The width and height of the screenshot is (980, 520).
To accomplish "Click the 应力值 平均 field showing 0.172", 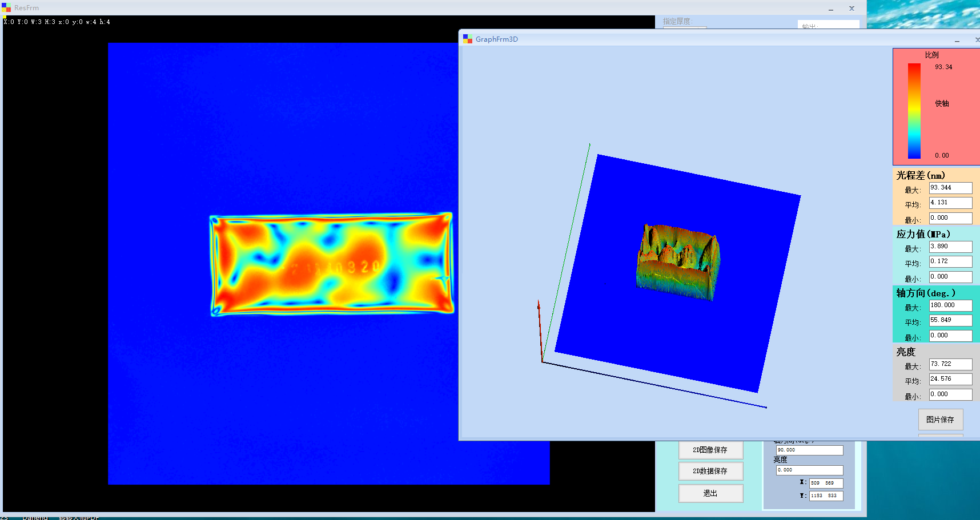I will pos(950,261).
